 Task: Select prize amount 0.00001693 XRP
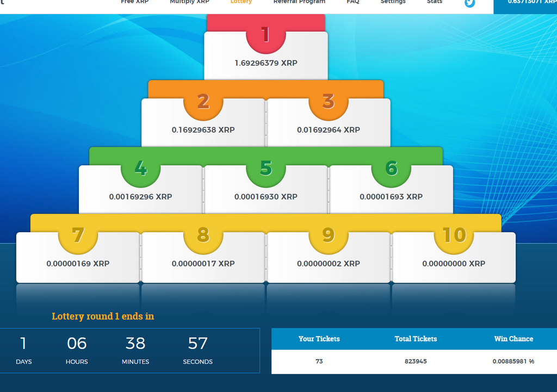[391, 196]
